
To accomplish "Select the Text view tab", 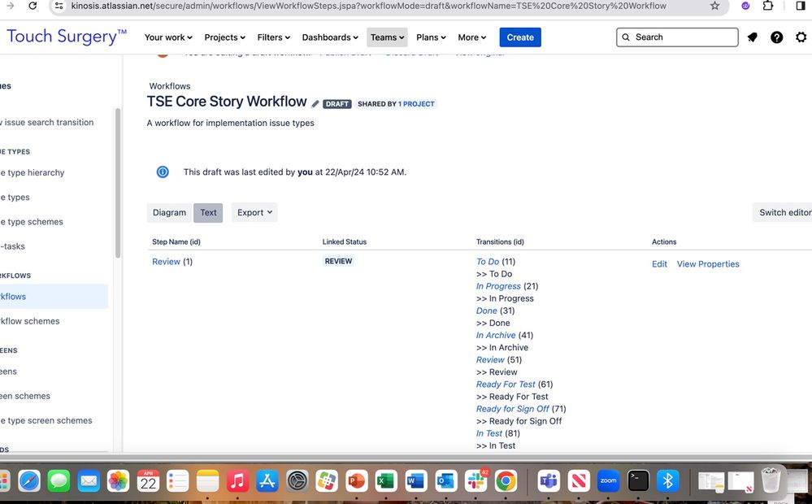I will (208, 212).
